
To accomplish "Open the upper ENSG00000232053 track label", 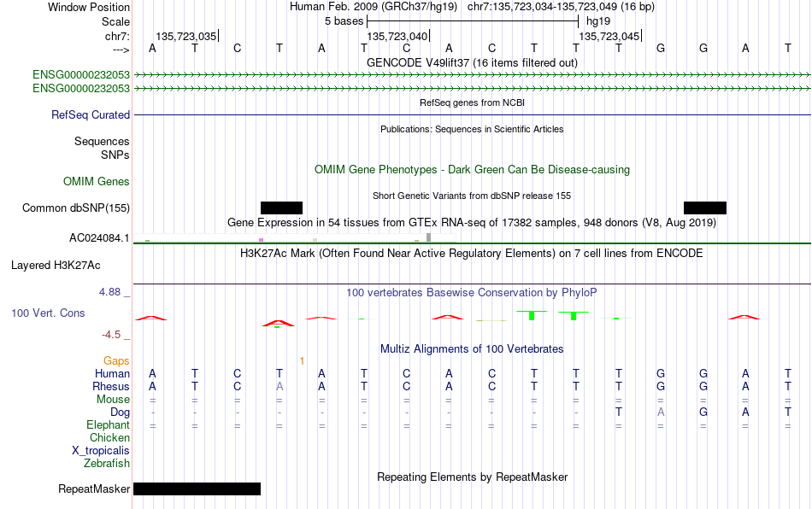I will pyautogui.click(x=81, y=74).
